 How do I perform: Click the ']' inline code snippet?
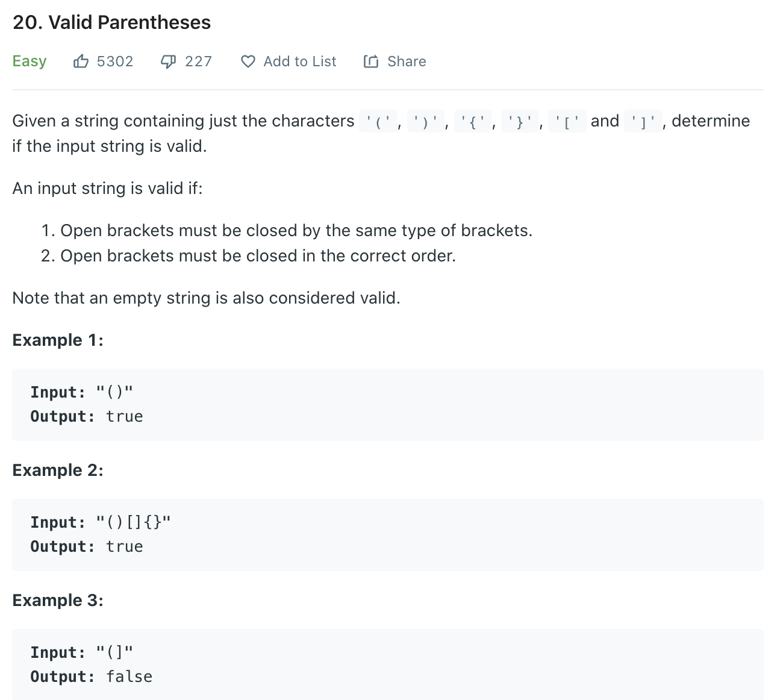[x=643, y=122]
